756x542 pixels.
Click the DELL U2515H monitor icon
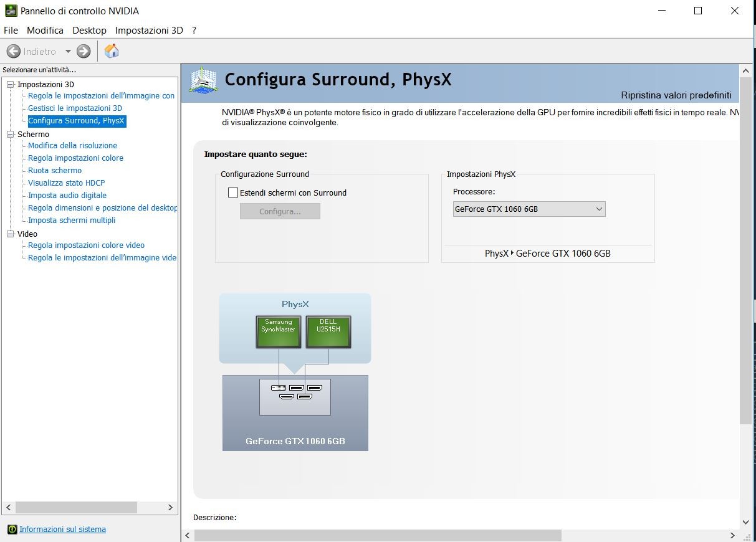328,331
